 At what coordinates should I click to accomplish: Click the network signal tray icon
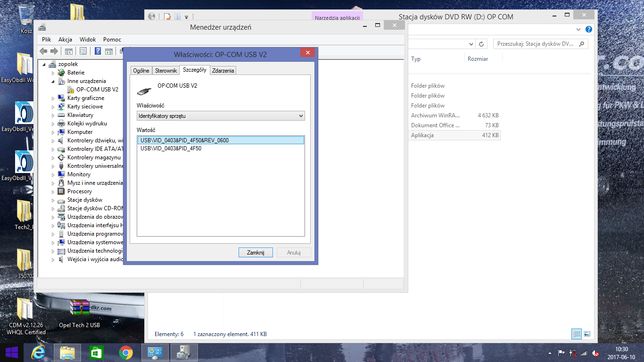click(x=584, y=353)
